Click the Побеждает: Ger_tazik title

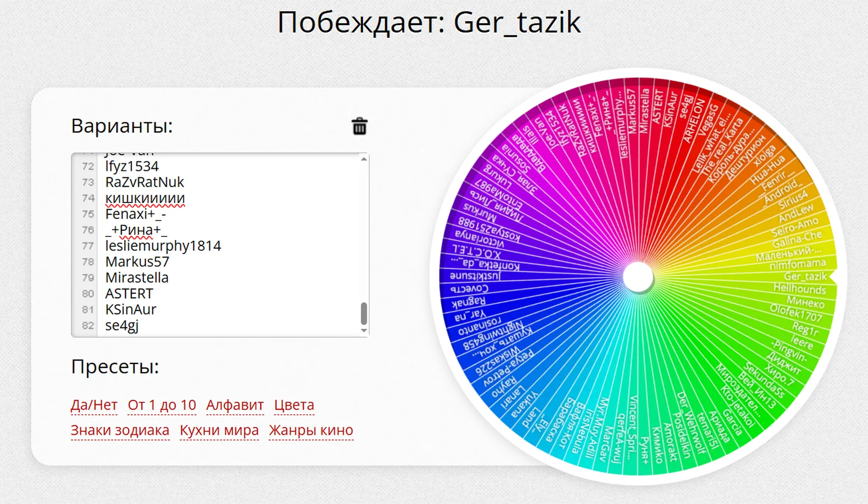click(x=429, y=23)
